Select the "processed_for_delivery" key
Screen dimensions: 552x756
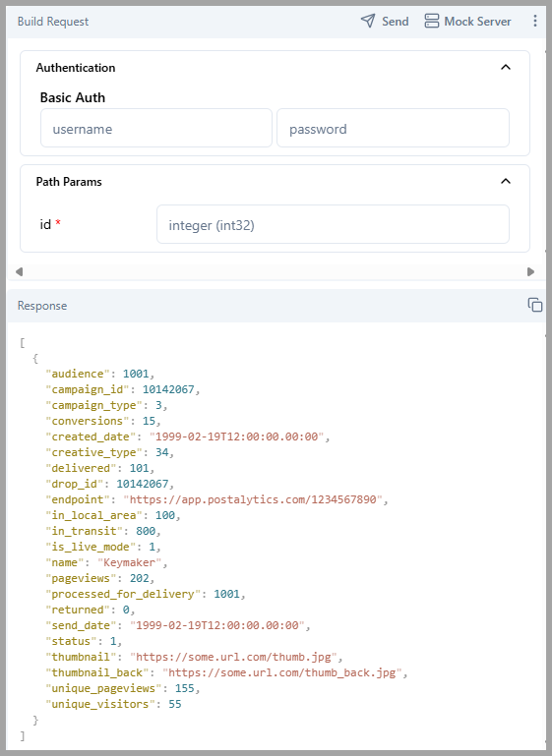[123, 594]
